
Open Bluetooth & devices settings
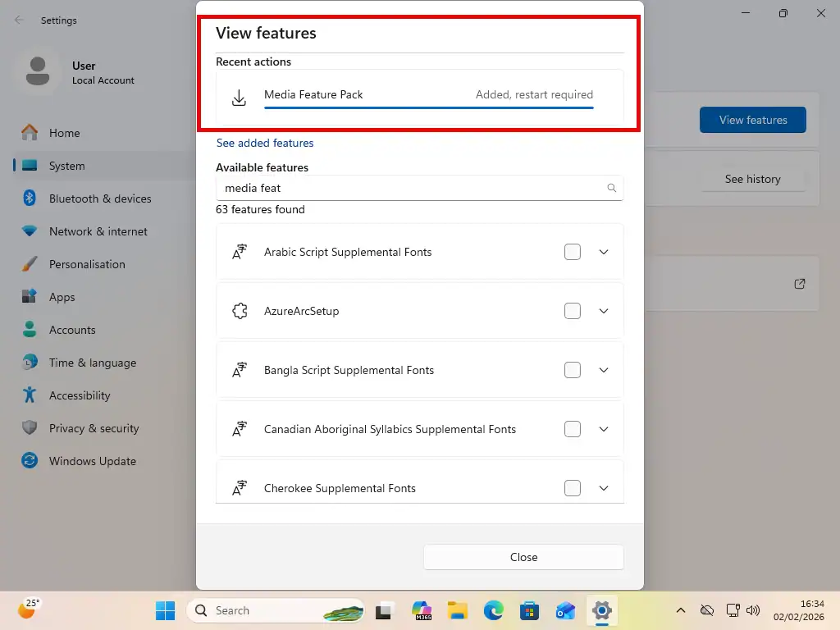click(x=99, y=199)
